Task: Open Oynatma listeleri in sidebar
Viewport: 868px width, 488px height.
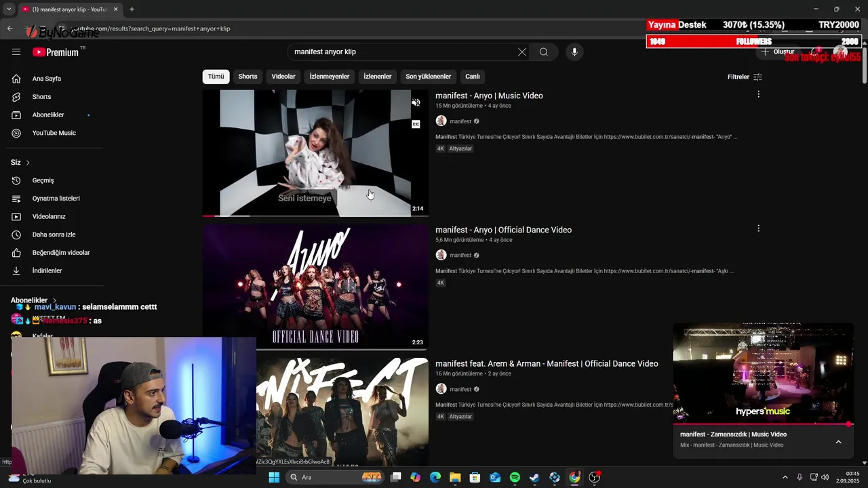Action: click(54, 199)
